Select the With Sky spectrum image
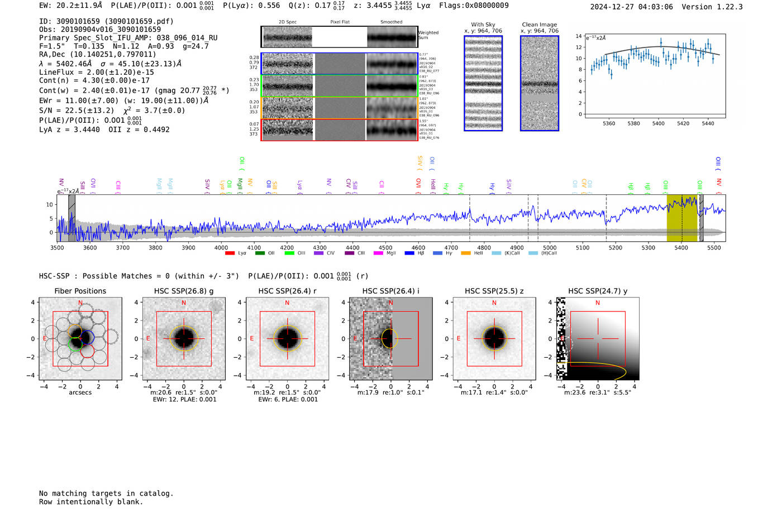This screenshot has height=532, width=782. click(x=483, y=83)
